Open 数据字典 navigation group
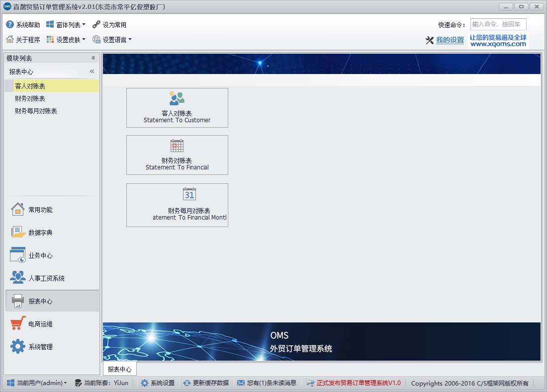The image size is (547, 392). click(52, 232)
